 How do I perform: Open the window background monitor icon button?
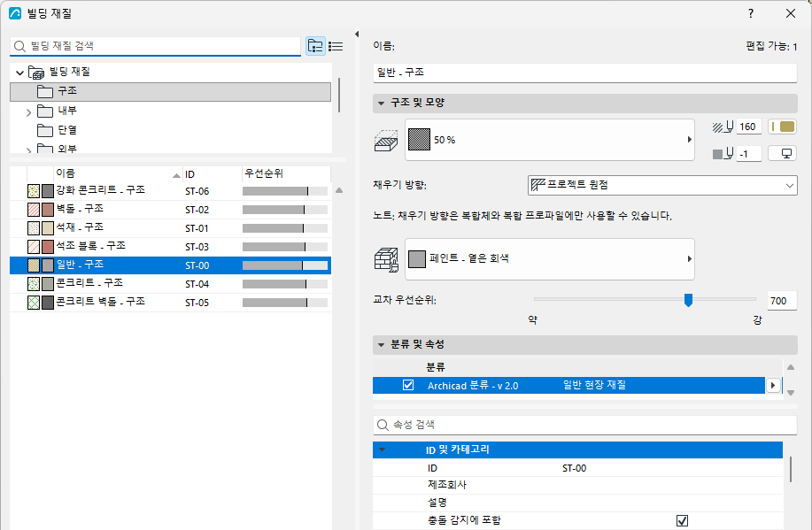click(782, 154)
